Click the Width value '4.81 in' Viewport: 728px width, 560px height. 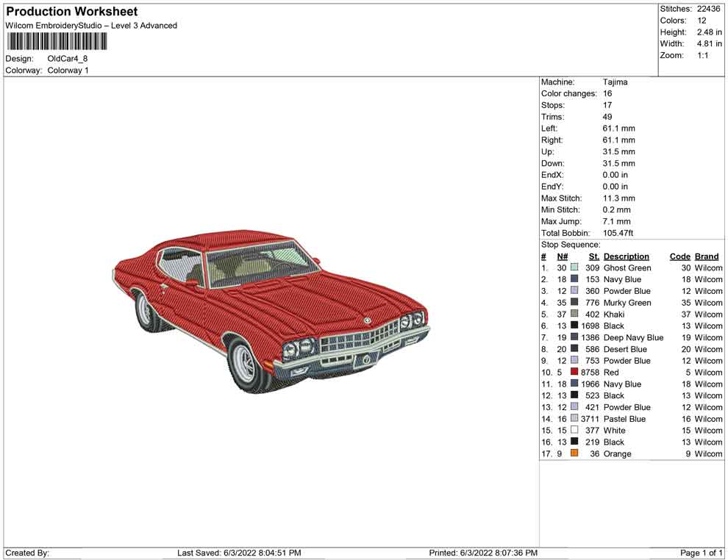(x=709, y=43)
